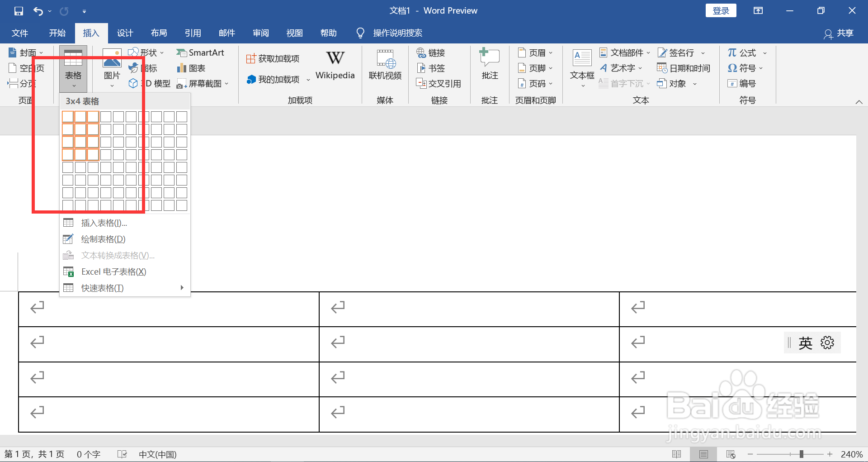This screenshot has height=462, width=868.
Task: Undo the last action
Action: click(x=38, y=11)
